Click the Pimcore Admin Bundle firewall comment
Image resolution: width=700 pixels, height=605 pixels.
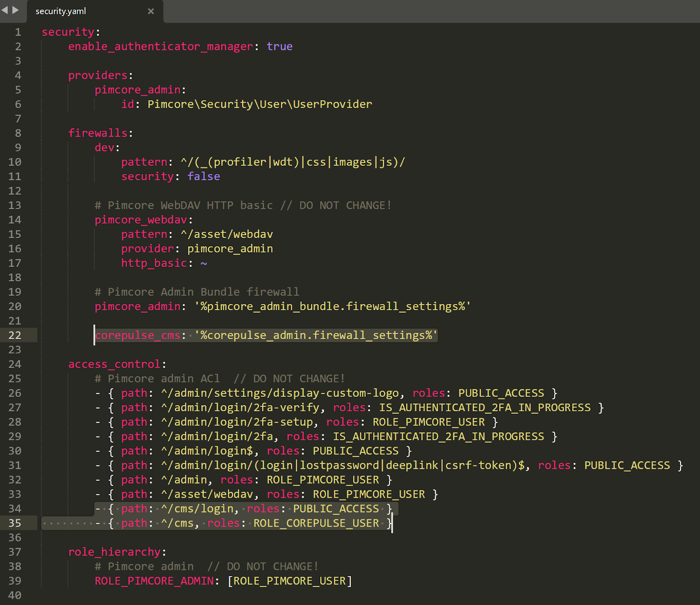(196, 291)
